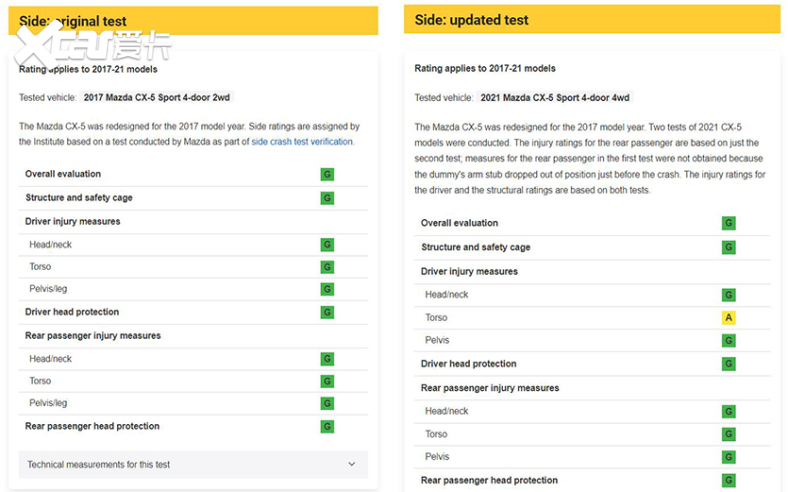Click G rating for original driver Head/neck
The height and width of the screenshot is (492, 788).
click(x=327, y=245)
